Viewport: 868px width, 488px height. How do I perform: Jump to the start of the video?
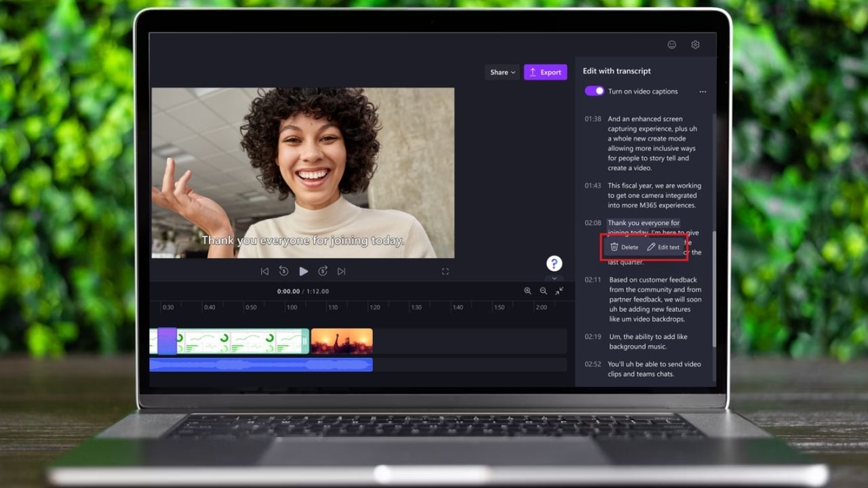264,270
